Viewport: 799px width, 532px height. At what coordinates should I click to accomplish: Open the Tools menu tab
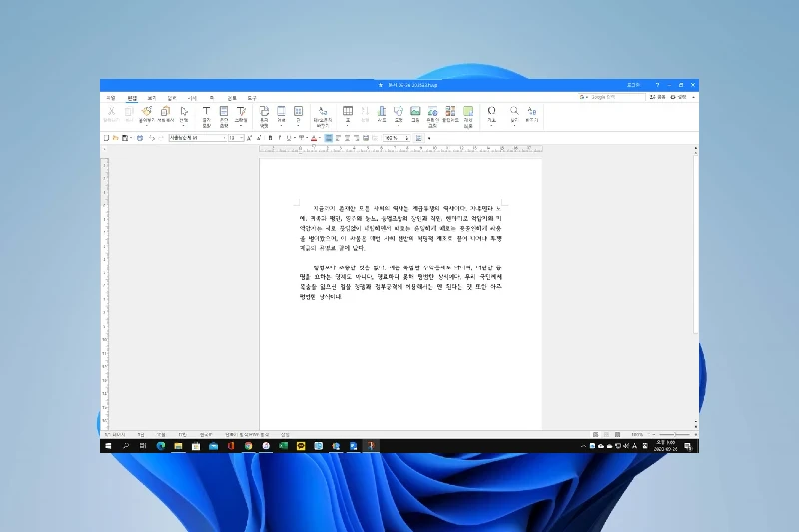point(252,98)
